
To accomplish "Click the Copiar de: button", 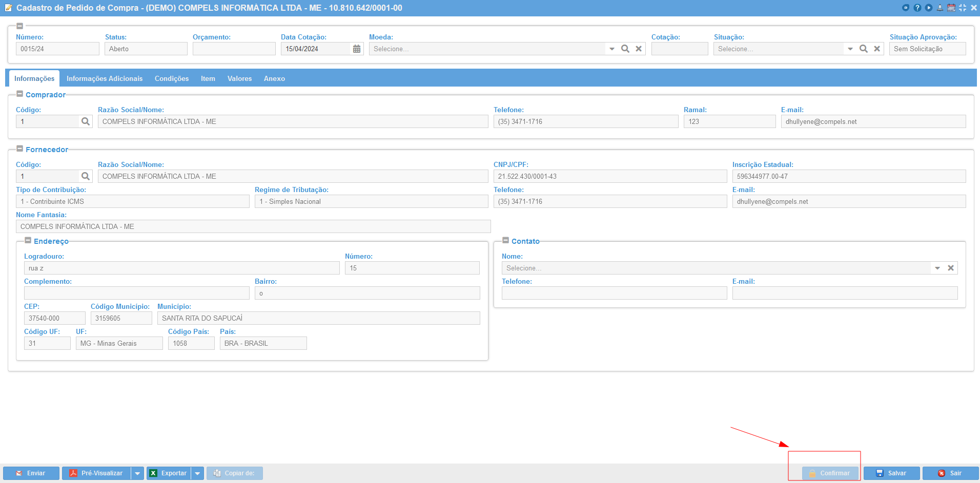I will click(x=235, y=473).
